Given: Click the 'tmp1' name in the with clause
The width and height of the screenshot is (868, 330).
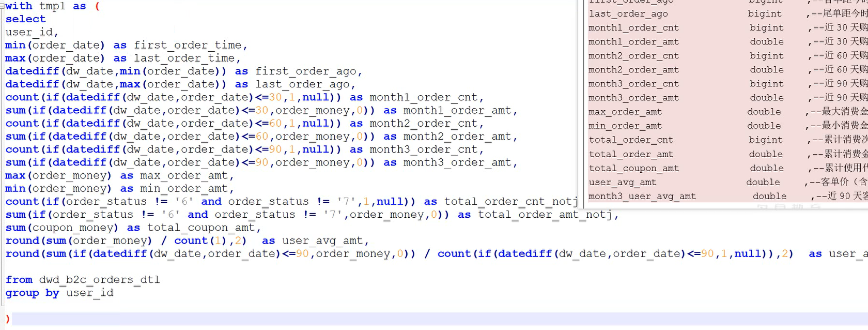Looking at the screenshot, I should coord(52,6).
